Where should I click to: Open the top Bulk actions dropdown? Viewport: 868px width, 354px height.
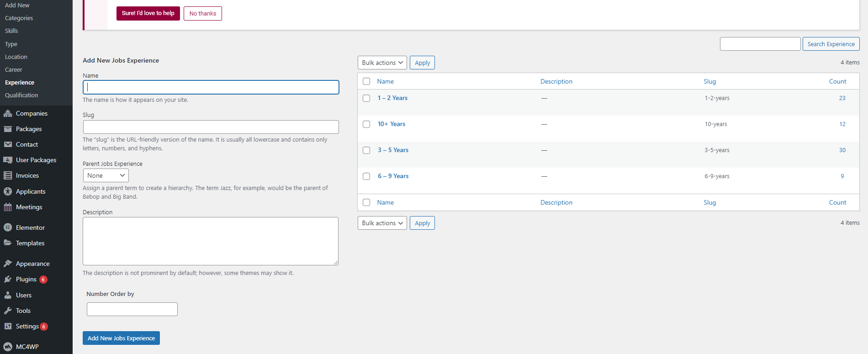(382, 63)
